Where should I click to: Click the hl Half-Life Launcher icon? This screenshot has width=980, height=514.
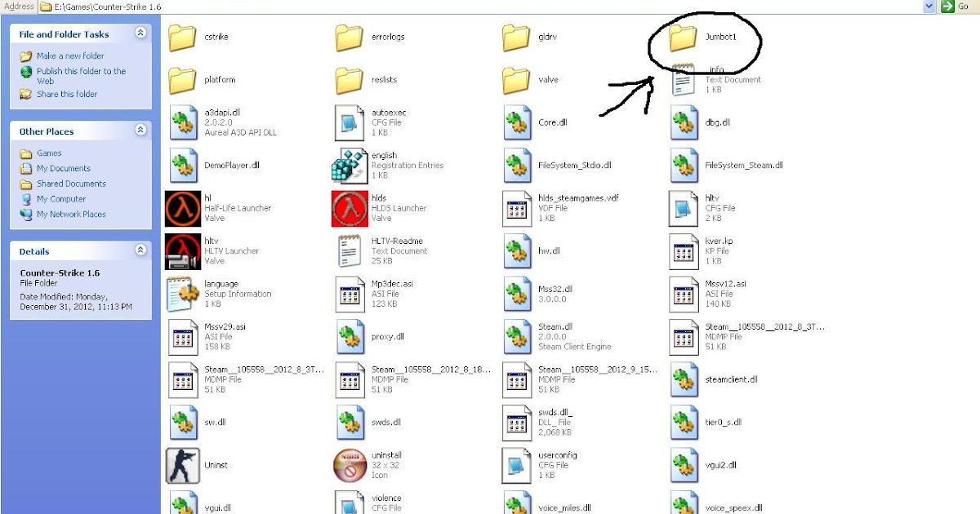click(x=182, y=208)
